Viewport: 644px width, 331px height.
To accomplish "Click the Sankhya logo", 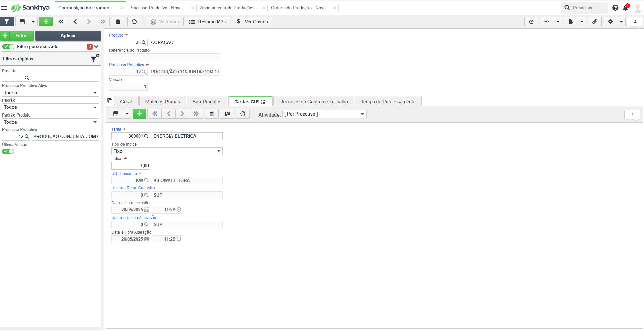I will click(x=30, y=8).
